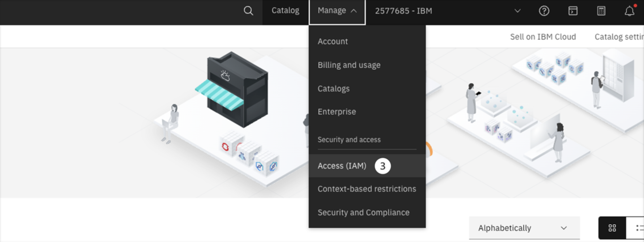Viewport: 644px width, 242px height.
Task: Open Security and Compliance item
Action: (x=363, y=212)
